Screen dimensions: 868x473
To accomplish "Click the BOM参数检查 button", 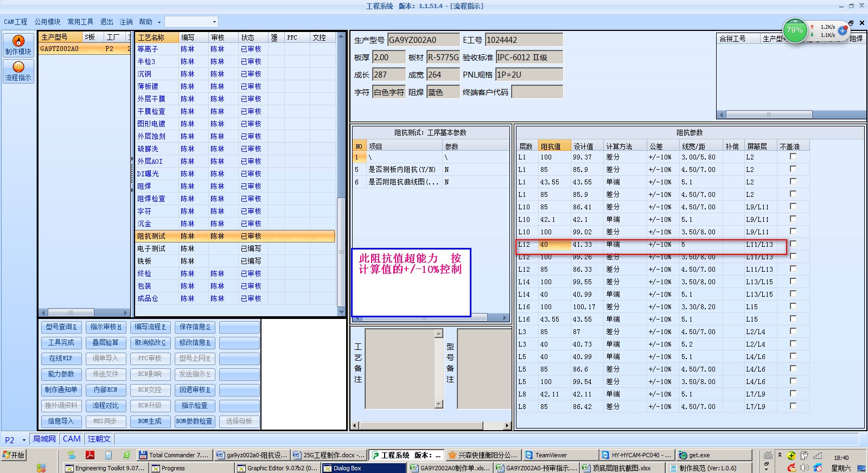I will pos(194,421).
